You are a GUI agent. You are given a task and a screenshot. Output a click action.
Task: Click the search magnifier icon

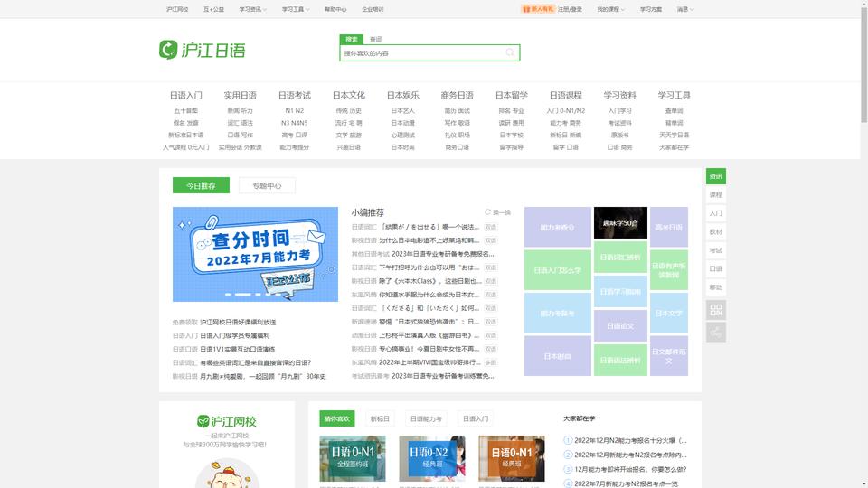pyautogui.click(x=510, y=52)
